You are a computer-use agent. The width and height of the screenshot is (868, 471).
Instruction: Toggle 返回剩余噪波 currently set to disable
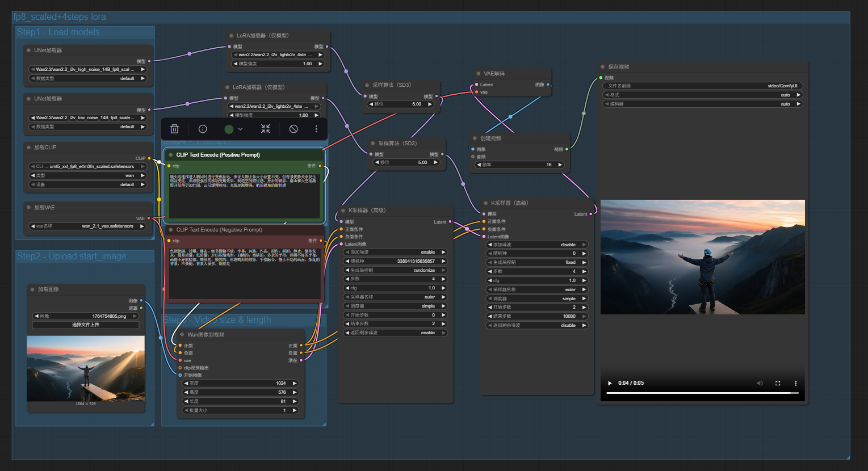pyautogui.click(x=537, y=326)
